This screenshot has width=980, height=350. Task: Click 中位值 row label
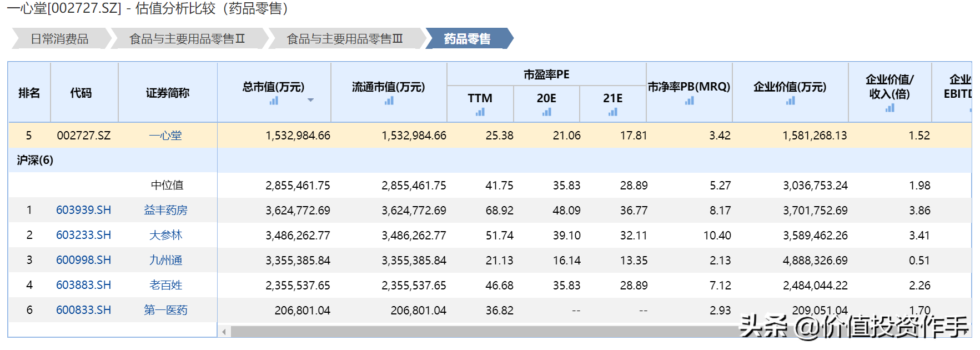(x=167, y=185)
